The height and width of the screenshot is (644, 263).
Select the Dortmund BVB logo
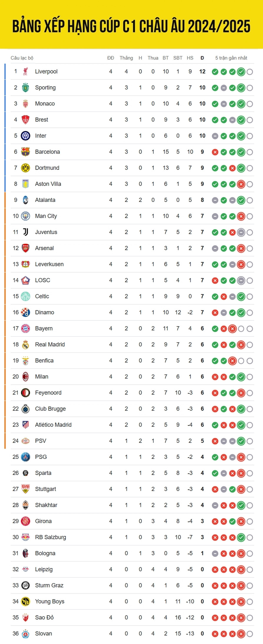(26, 168)
